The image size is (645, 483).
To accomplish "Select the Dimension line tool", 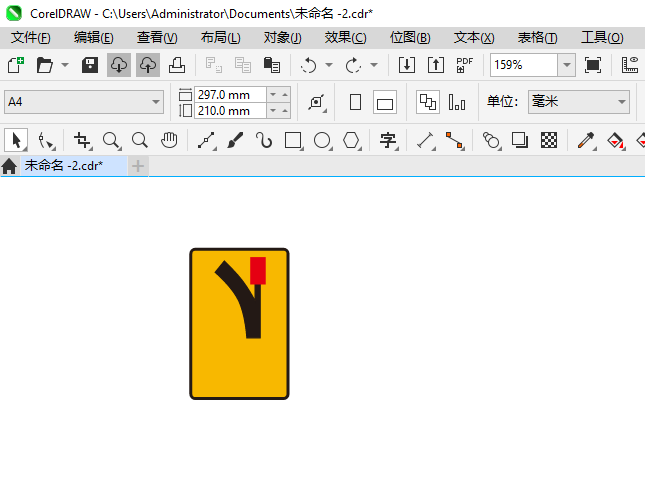I will 426,140.
